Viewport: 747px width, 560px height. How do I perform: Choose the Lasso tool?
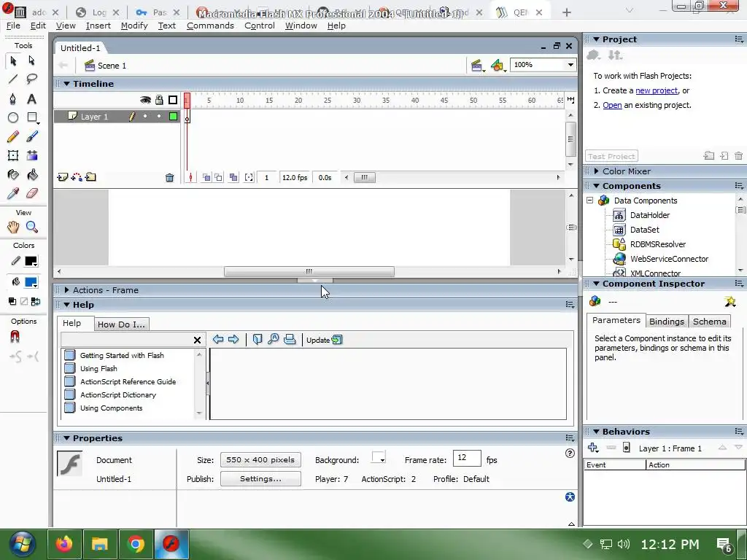pos(32,79)
